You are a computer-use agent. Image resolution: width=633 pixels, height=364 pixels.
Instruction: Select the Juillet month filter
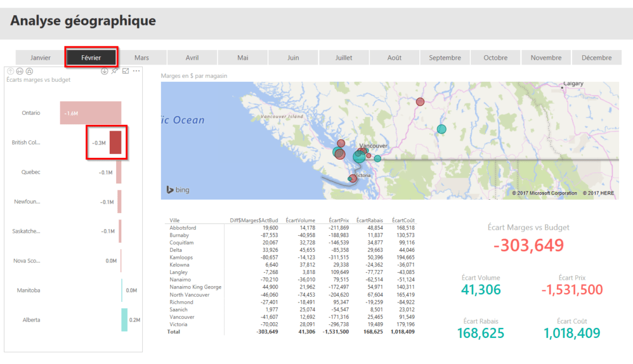344,57
